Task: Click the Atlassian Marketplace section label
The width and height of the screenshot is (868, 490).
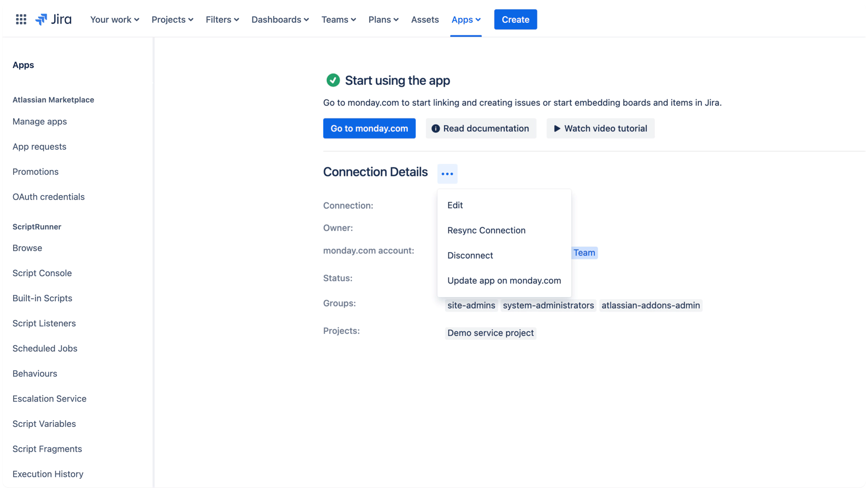Action: pos(53,100)
